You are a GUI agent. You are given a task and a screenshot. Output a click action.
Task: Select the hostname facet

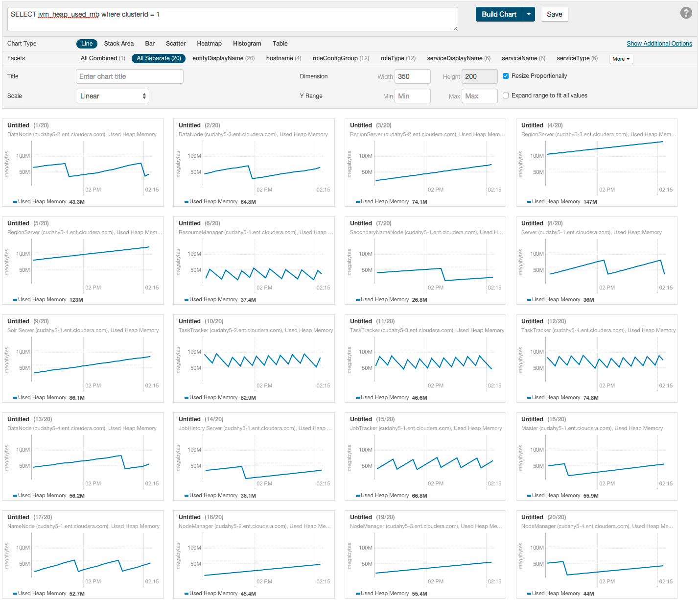tap(283, 58)
